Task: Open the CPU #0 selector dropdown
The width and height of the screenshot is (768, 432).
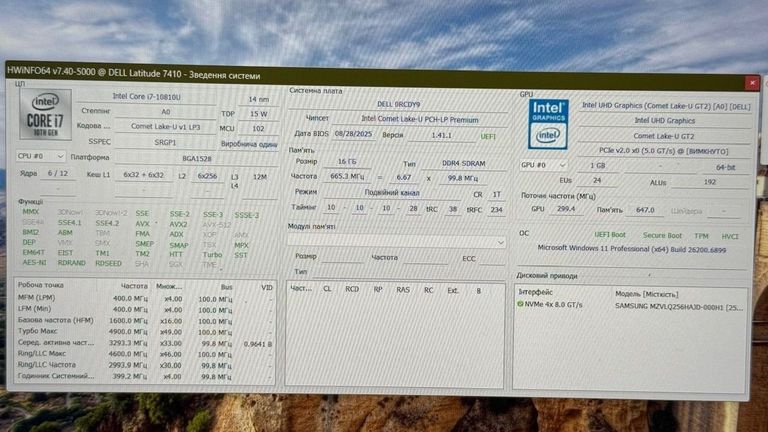Action: tap(40, 156)
